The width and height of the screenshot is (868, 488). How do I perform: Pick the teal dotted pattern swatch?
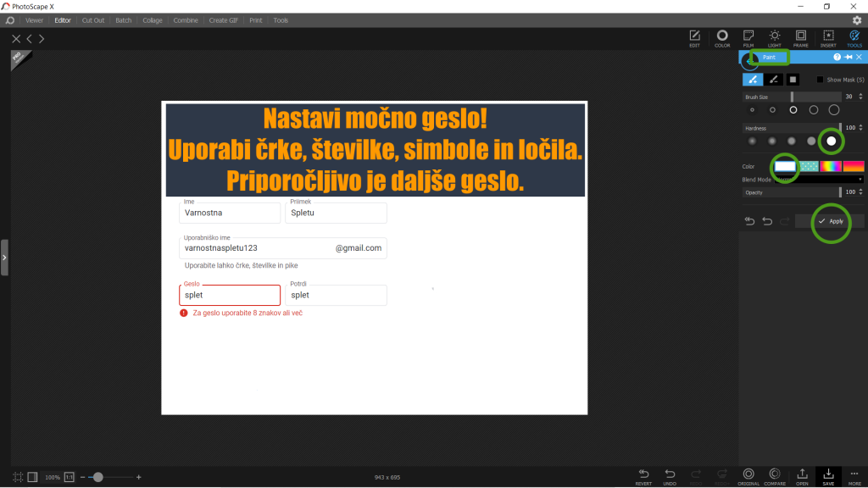tap(809, 166)
